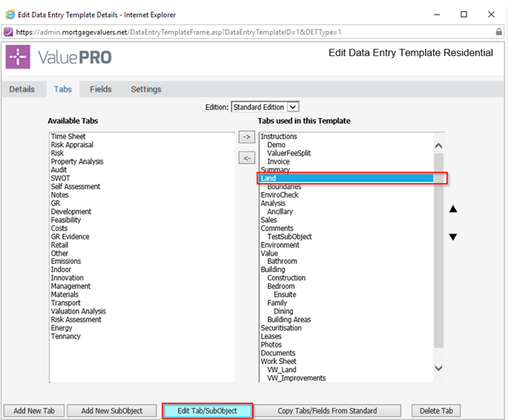Click Edit Tab/SubObject button
The image size is (508, 420).
(x=208, y=410)
